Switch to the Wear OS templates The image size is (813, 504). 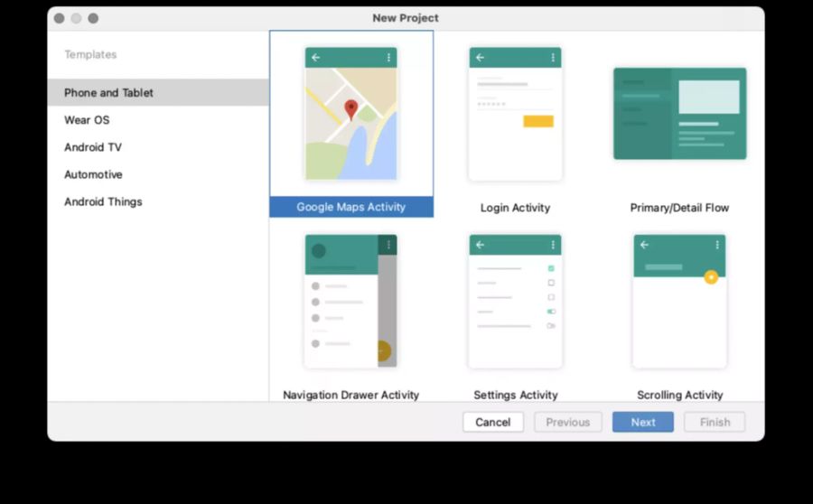point(158,120)
